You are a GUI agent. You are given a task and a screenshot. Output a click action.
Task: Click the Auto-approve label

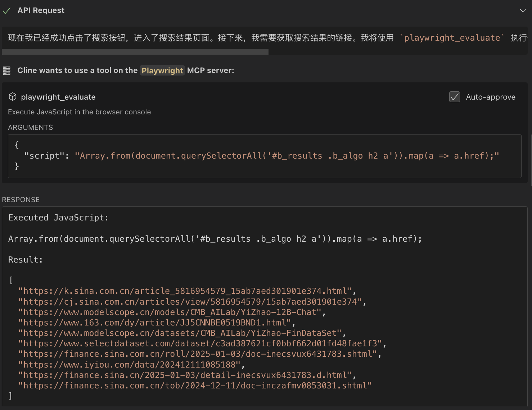[491, 97]
